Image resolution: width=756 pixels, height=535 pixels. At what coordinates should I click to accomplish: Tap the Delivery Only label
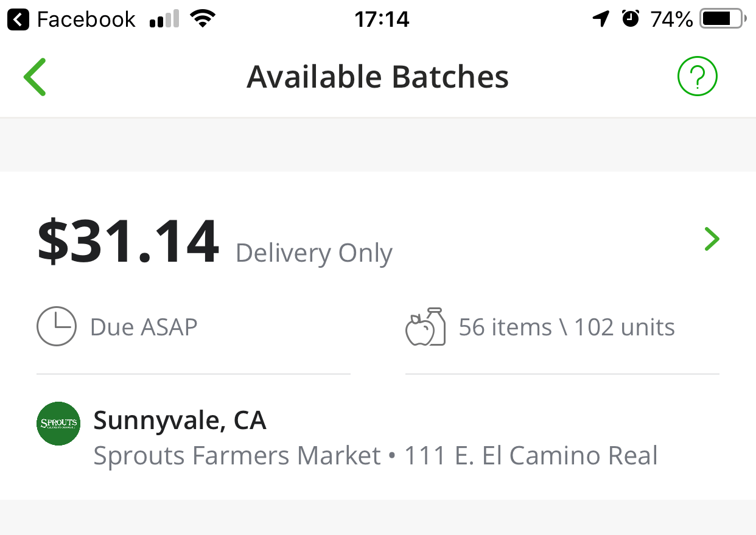click(x=313, y=253)
